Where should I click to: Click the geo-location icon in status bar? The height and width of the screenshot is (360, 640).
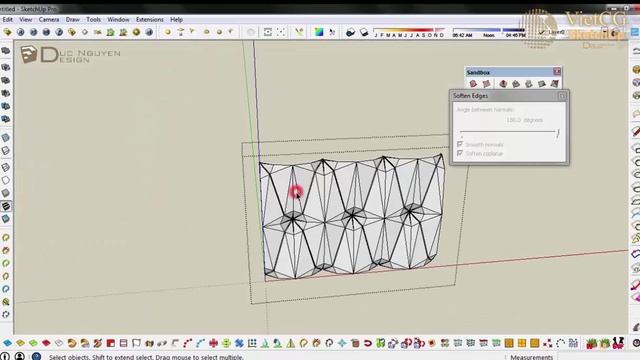click(x=4, y=356)
